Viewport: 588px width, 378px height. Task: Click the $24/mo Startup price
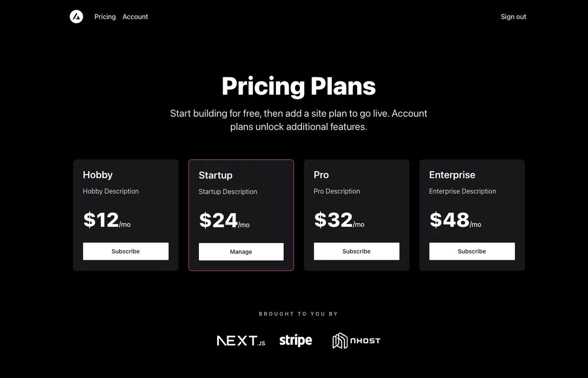(x=224, y=221)
